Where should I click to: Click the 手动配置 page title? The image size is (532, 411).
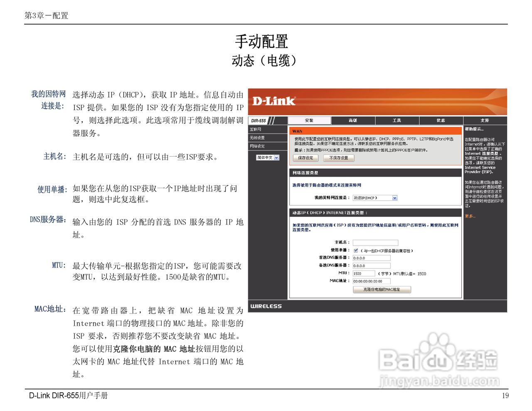(x=261, y=42)
